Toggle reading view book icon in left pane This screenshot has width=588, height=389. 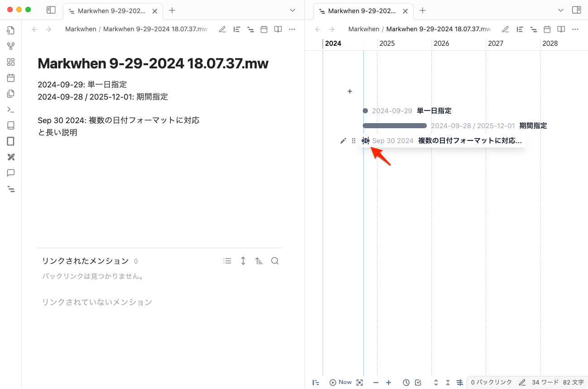tap(278, 29)
